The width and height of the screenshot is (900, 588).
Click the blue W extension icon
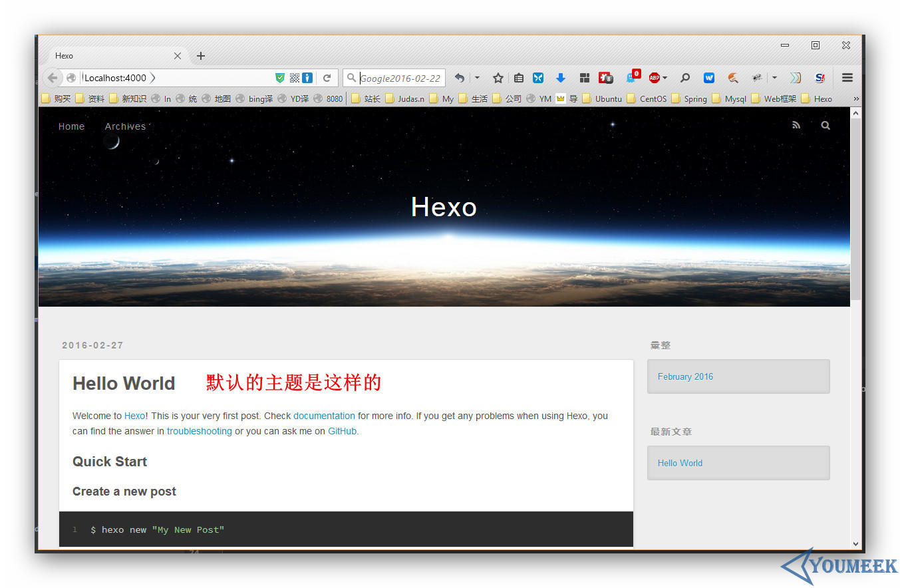709,78
